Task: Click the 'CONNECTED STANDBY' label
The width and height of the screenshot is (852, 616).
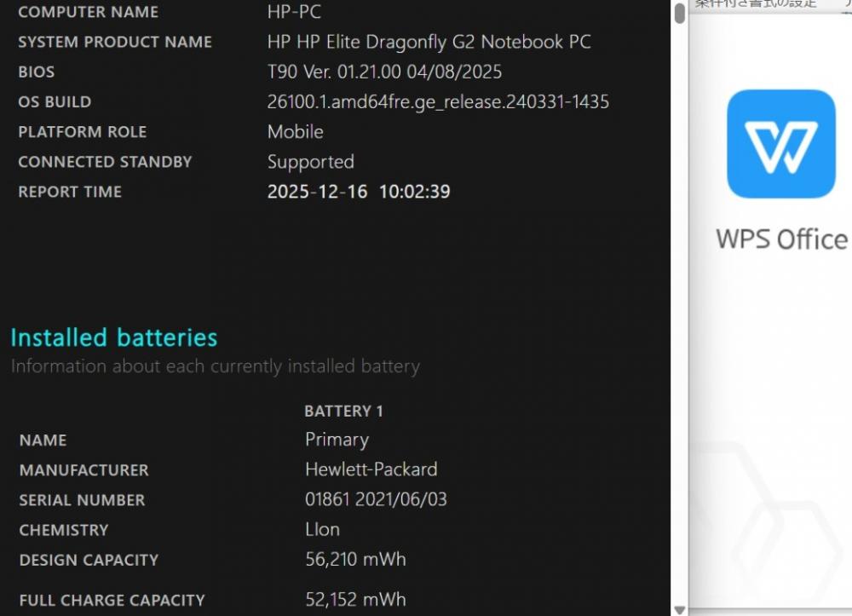Action: [105, 162]
